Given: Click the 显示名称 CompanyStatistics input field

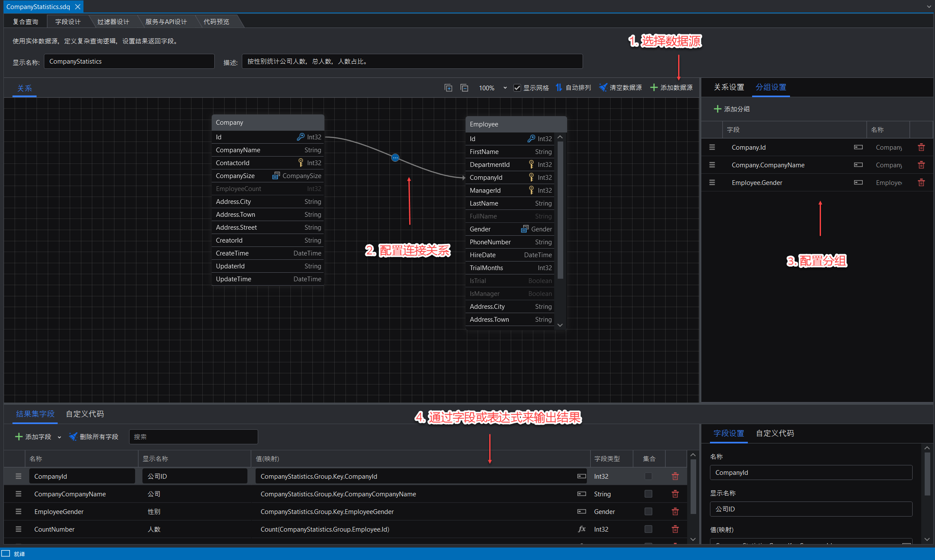Looking at the screenshot, I should tap(129, 62).
